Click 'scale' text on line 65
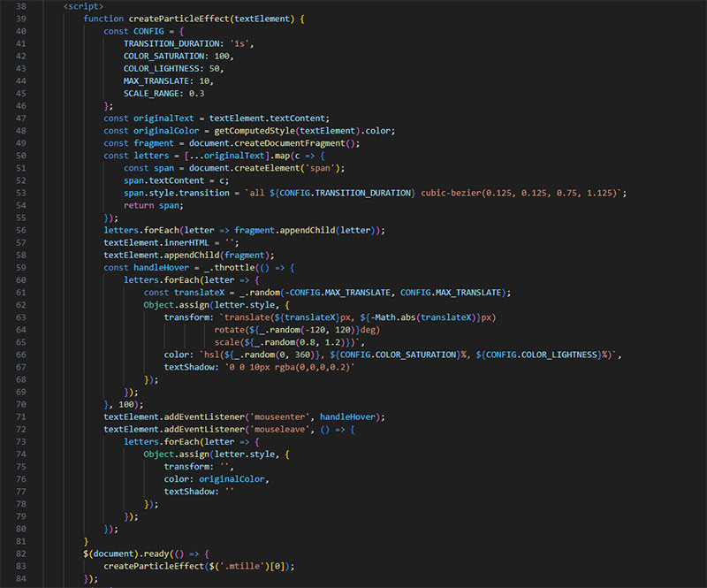 tap(227, 342)
